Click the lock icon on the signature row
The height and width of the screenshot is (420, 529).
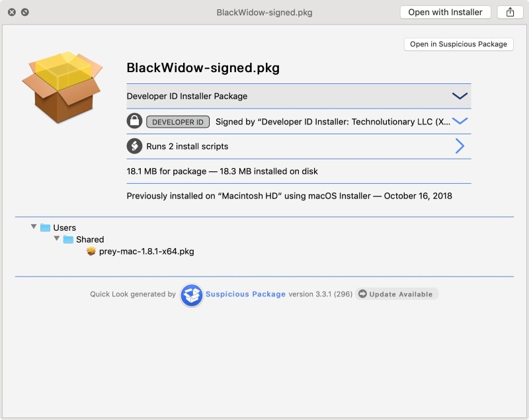[136, 122]
